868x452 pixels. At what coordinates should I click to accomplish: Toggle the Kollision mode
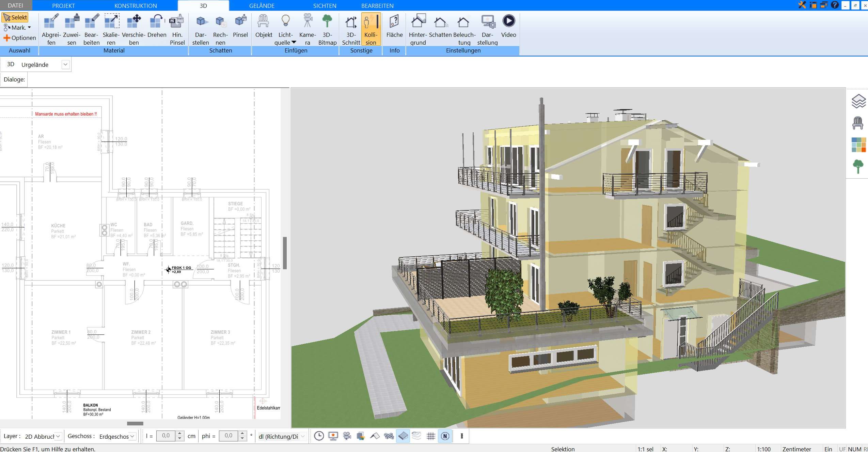click(x=370, y=29)
